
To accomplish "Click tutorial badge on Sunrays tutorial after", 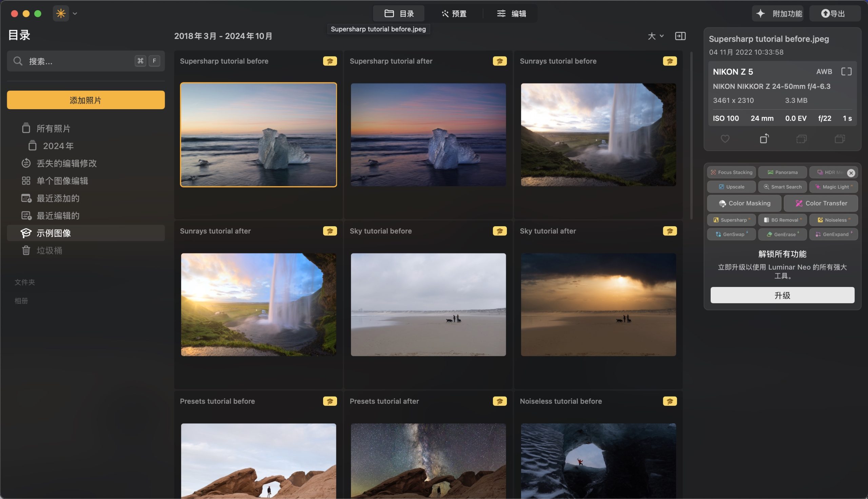I will point(330,231).
